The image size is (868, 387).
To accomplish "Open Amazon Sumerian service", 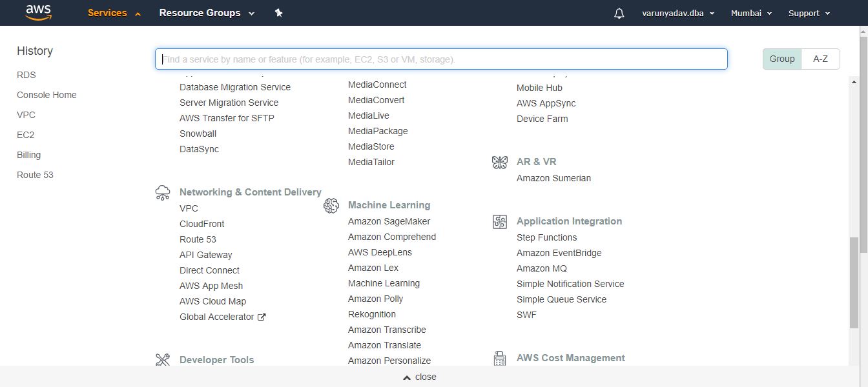I will [x=553, y=178].
